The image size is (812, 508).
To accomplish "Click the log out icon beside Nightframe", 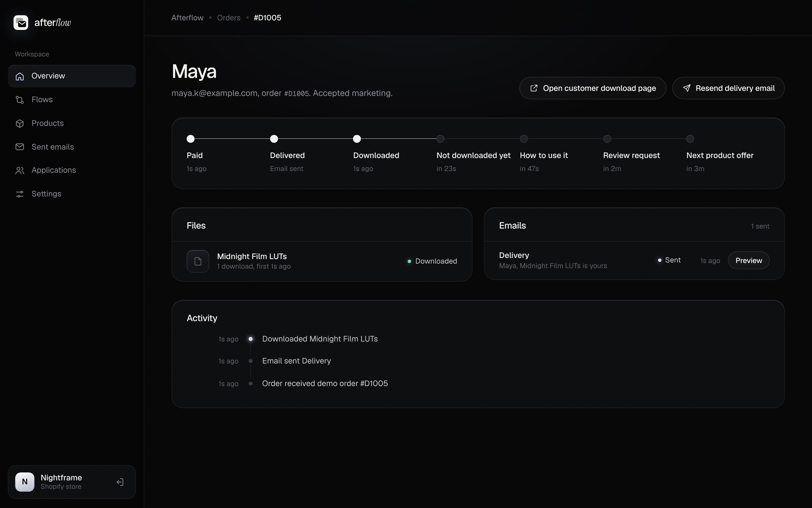I will pyautogui.click(x=120, y=482).
